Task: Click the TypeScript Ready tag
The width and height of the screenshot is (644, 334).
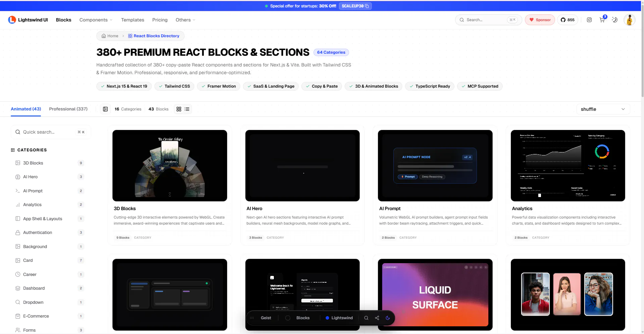Action: point(430,86)
